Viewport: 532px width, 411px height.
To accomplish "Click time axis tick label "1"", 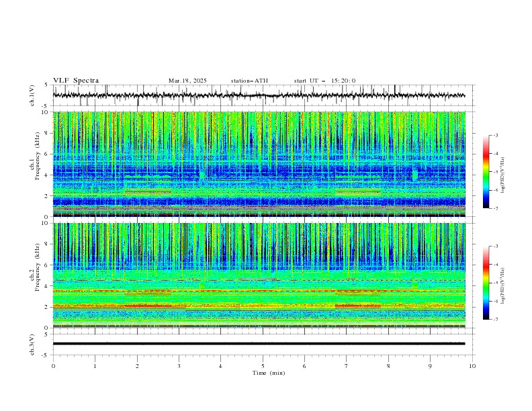I will point(95,366).
